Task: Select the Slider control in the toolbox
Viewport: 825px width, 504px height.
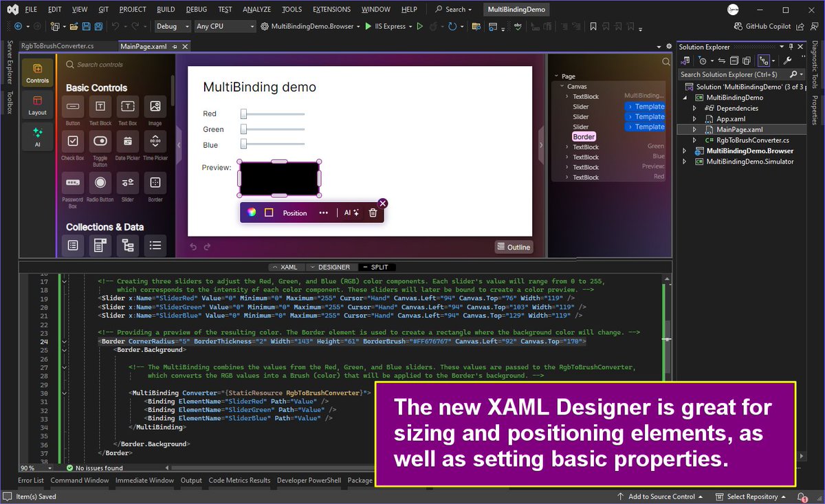Action: tap(127, 182)
